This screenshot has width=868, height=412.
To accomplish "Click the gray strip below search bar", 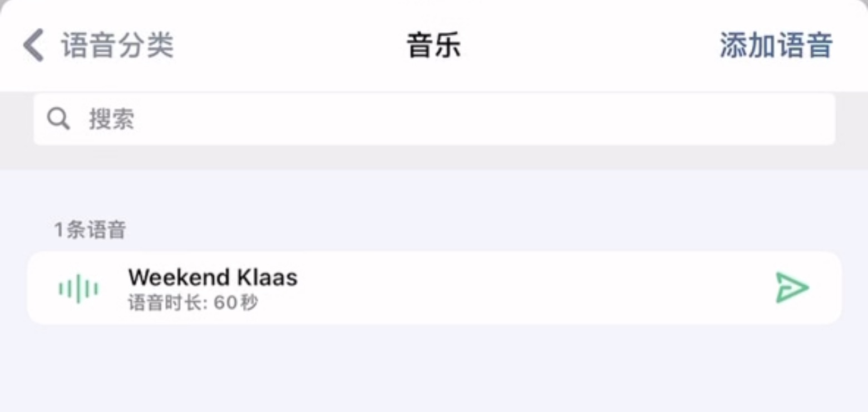I will pyautogui.click(x=434, y=157).
